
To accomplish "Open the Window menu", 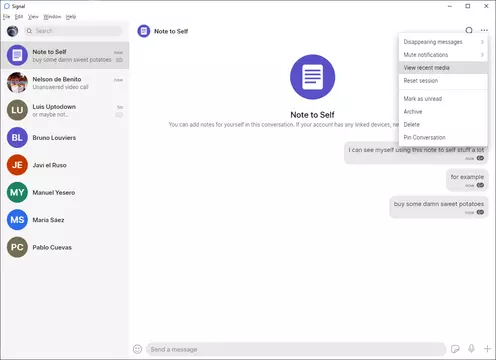I will [52, 17].
